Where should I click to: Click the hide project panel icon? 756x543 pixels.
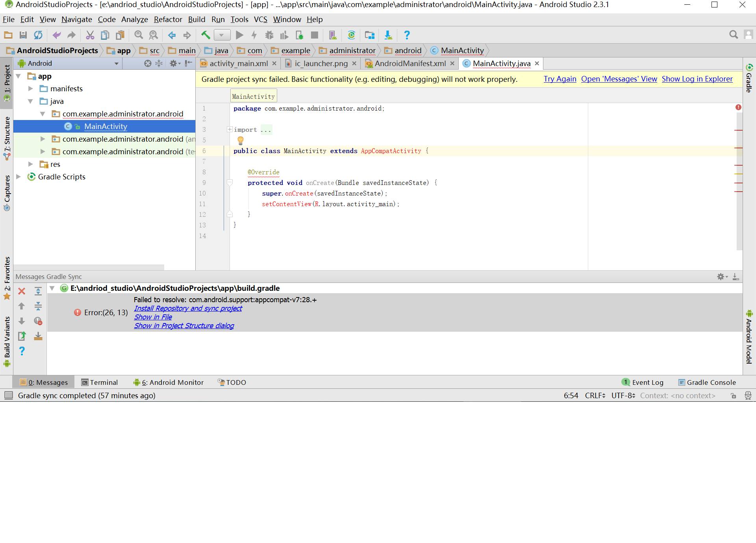point(189,63)
